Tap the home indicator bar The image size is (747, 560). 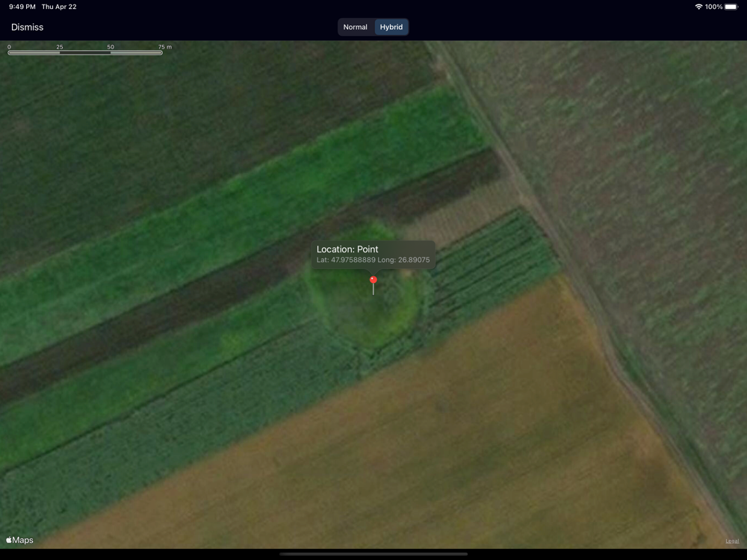(373, 554)
